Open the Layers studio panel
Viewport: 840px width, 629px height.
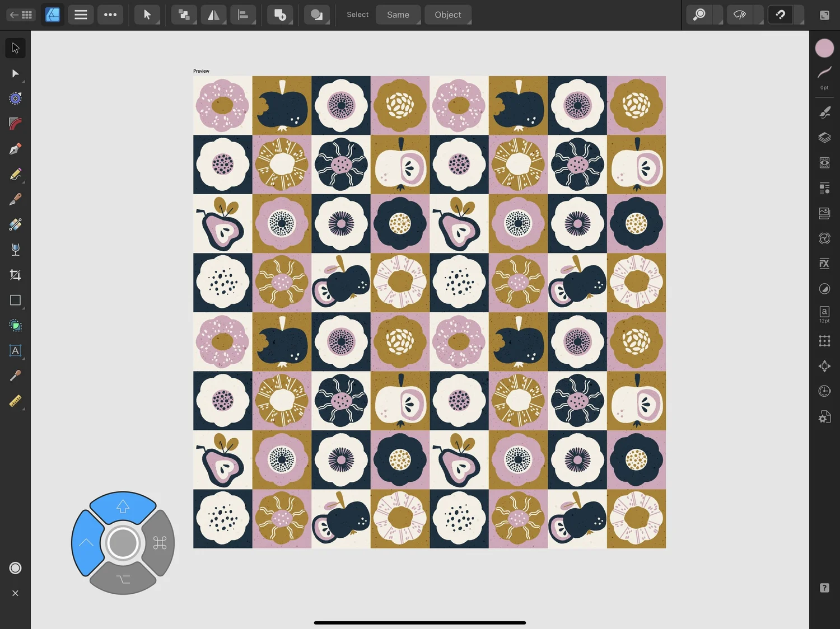824,138
